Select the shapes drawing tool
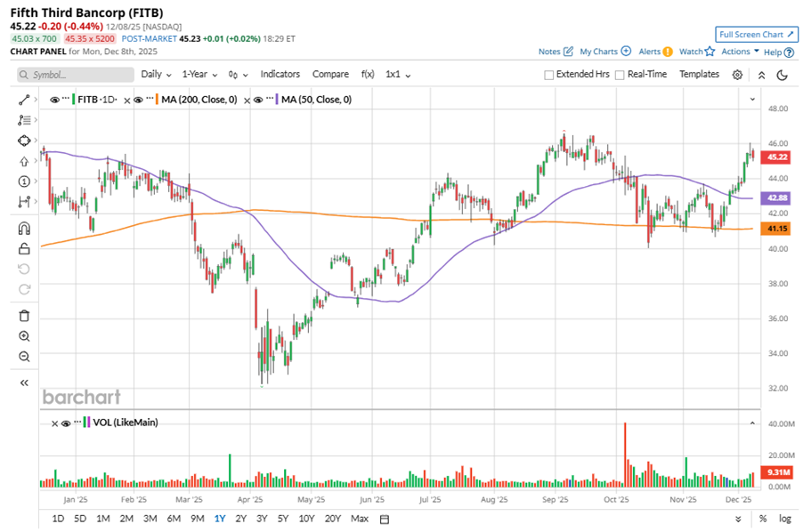 [24, 141]
